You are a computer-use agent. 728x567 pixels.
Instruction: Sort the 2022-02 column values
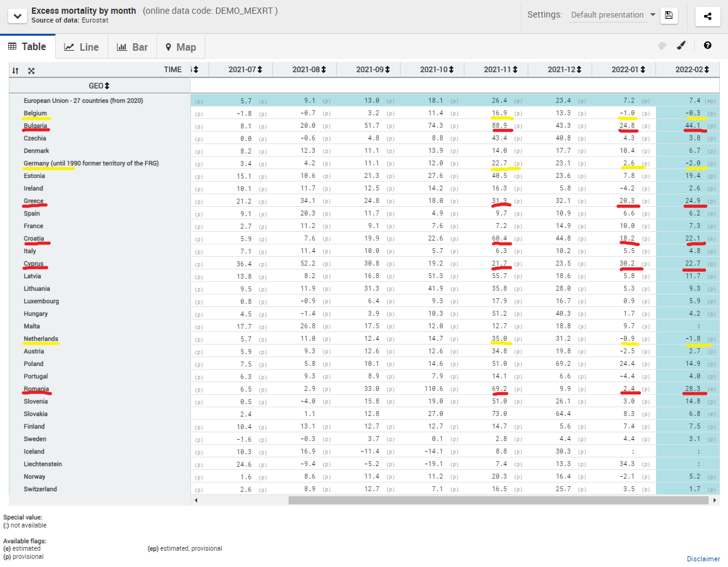click(x=706, y=70)
